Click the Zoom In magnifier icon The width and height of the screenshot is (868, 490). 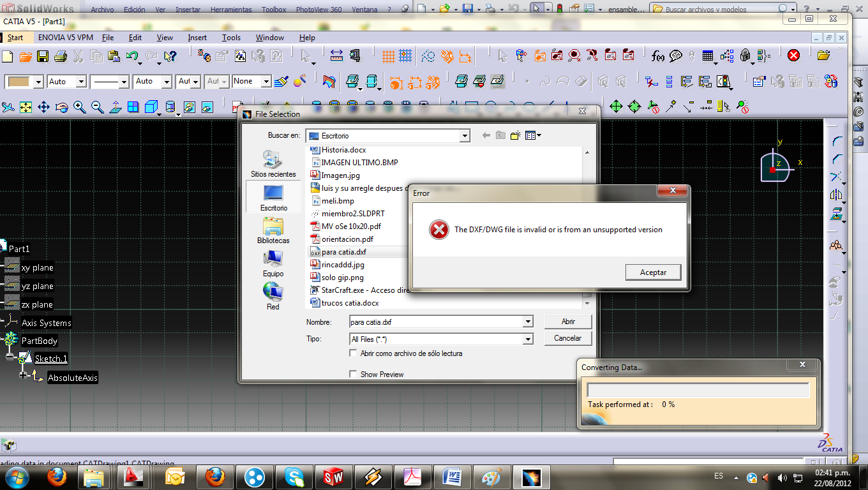pyautogui.click(x=80, y=107)
